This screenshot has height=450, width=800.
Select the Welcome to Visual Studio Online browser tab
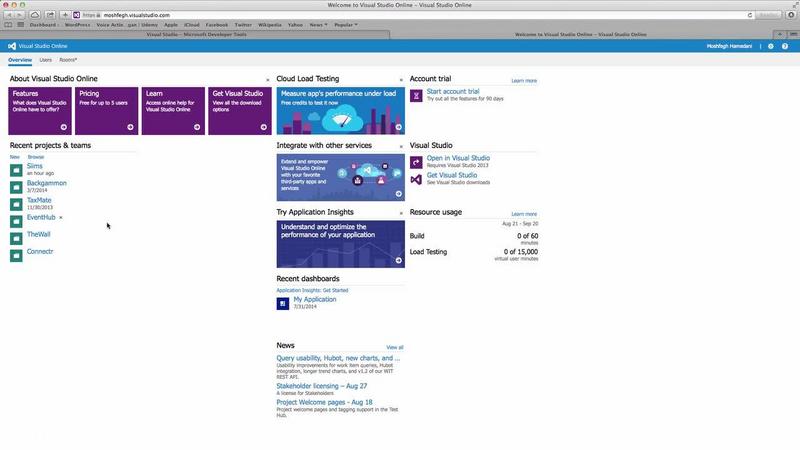(581, 34)
